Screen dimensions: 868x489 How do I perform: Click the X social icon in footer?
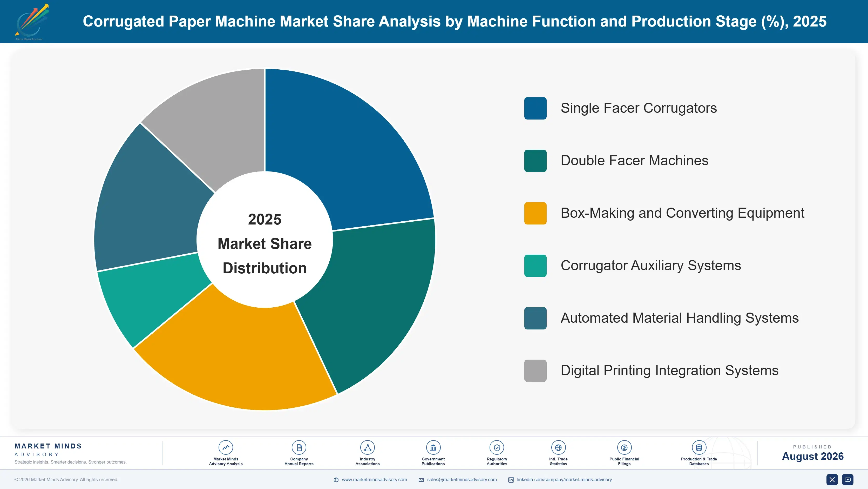832,480
